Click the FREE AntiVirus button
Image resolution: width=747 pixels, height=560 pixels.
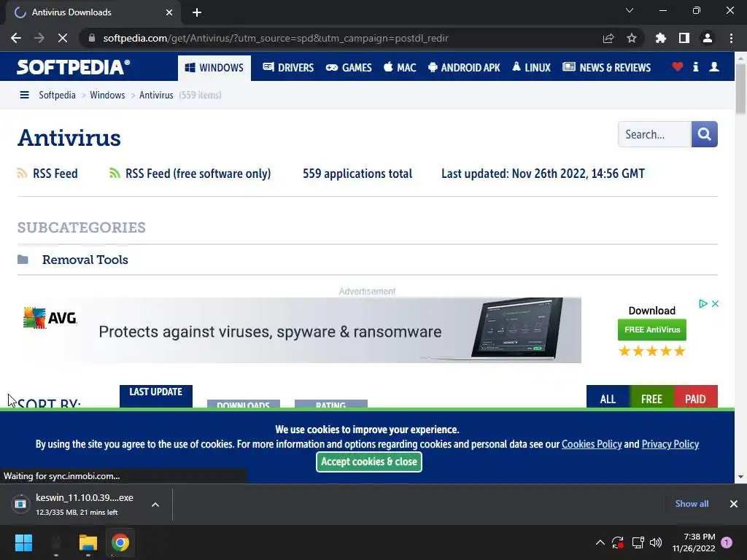[x=652, y=330]
